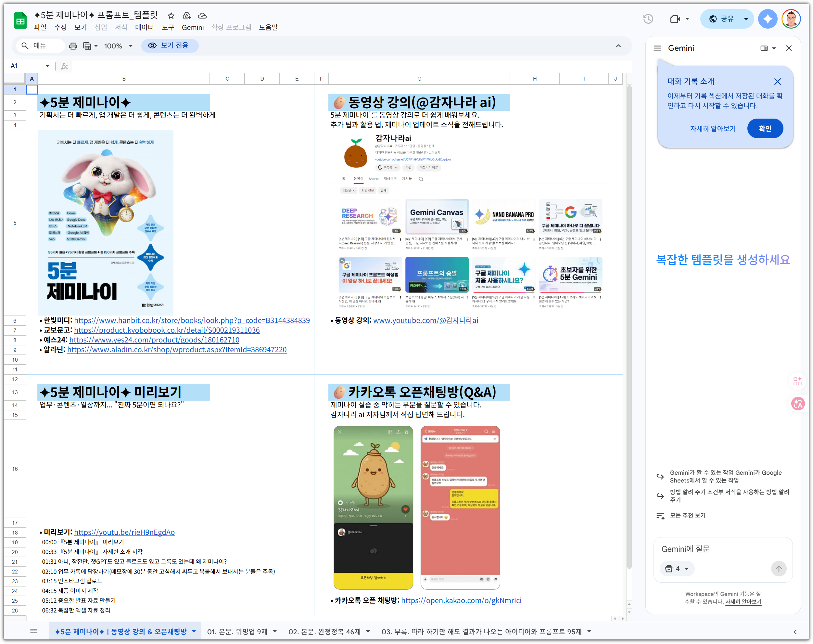Switch to the 01. 본문. 워밍업 9제 tab
This screenshot has width=813, height=644.
tap(237, 632)
